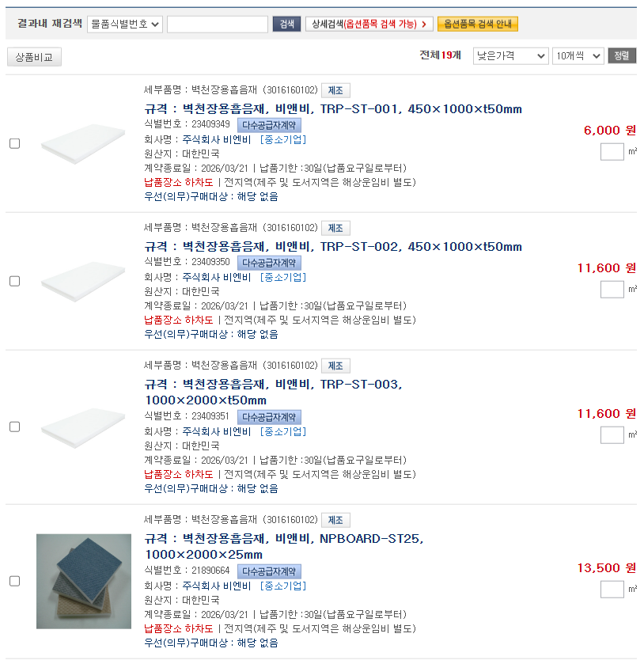
Task: Click the NPBOARD-ST25 fabric panel thumbnail
Action: coord(84,582)
